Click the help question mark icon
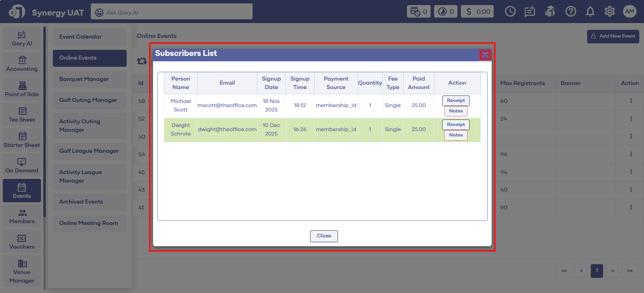644x293 pixels. pos(571,12)
